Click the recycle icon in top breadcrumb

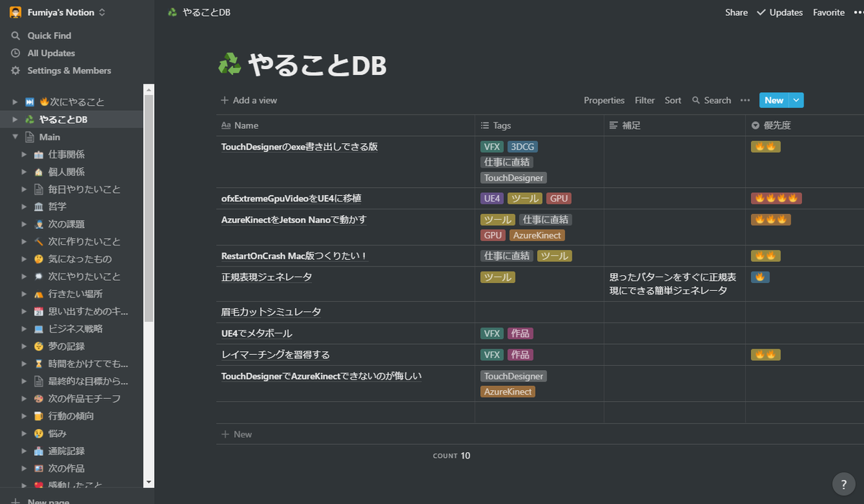click(x=172, y=12)
